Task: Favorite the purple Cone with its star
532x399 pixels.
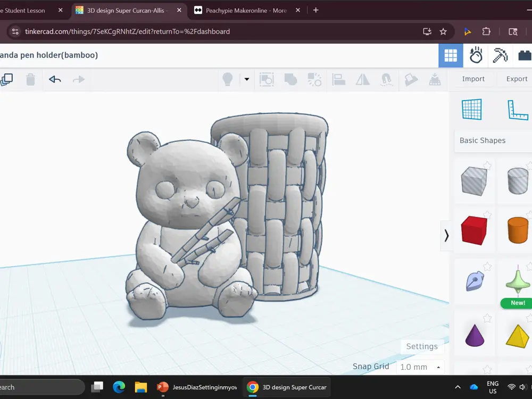Action: click(487, 318)
